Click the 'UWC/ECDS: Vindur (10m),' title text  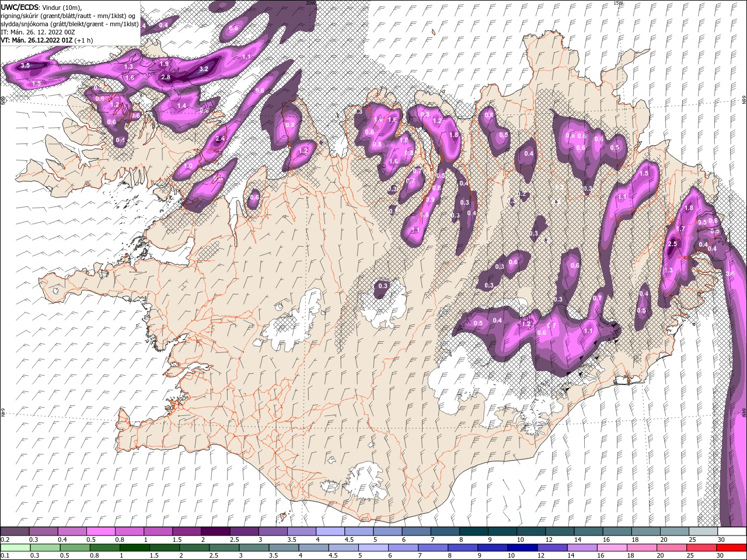[x=41, y=7]
